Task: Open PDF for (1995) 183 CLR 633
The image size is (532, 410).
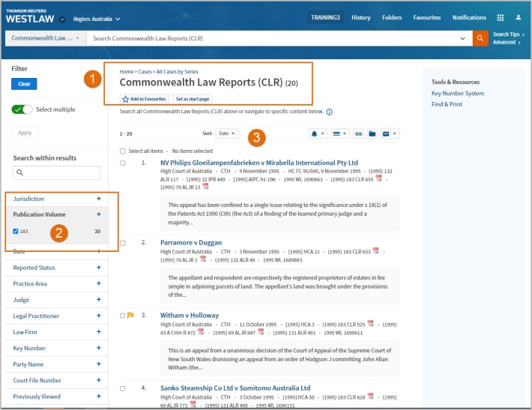Action: pyautogui.click(x=375, y=250)
